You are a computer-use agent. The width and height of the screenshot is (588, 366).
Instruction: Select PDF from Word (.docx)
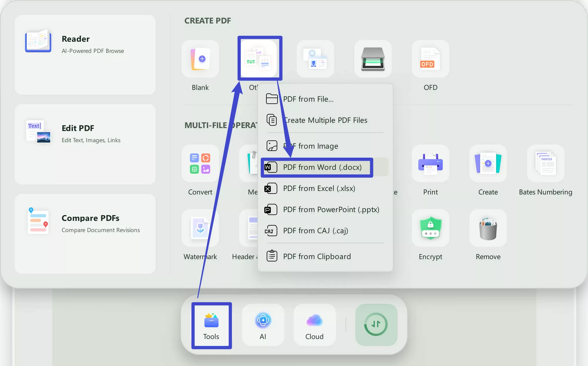(x=317, y=167)
